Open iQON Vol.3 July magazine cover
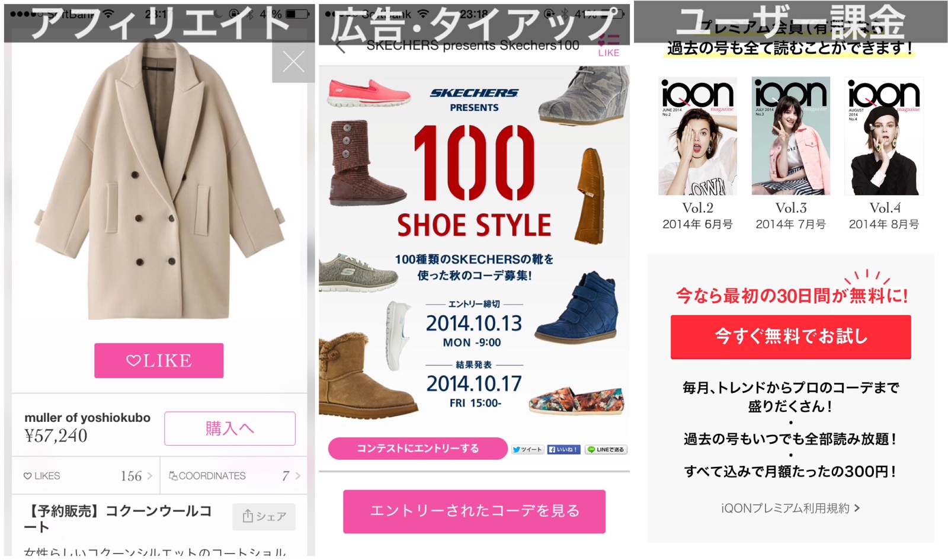Image resolution: width=948 pixels, height=560 pixels. click(790, 136)
